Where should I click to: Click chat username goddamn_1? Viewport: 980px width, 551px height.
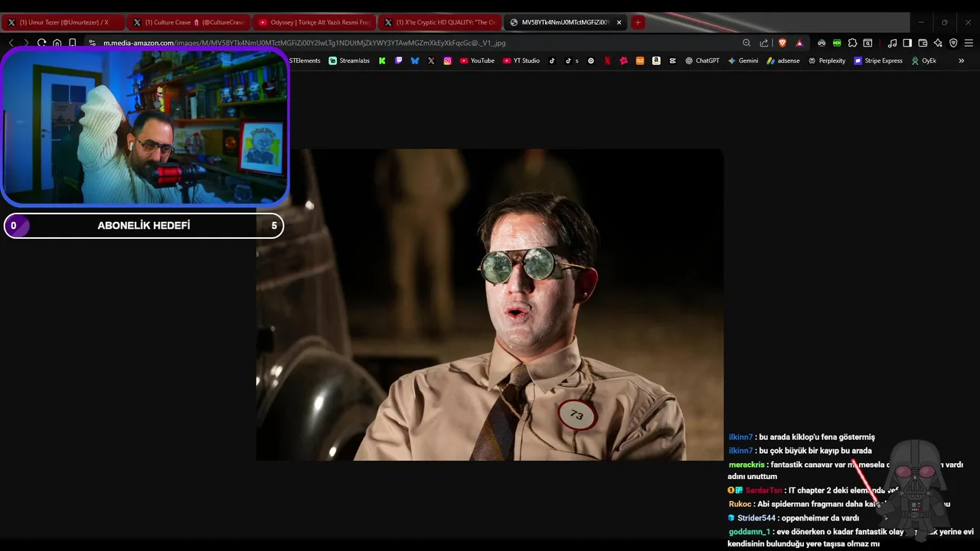[x=750, y=532]
